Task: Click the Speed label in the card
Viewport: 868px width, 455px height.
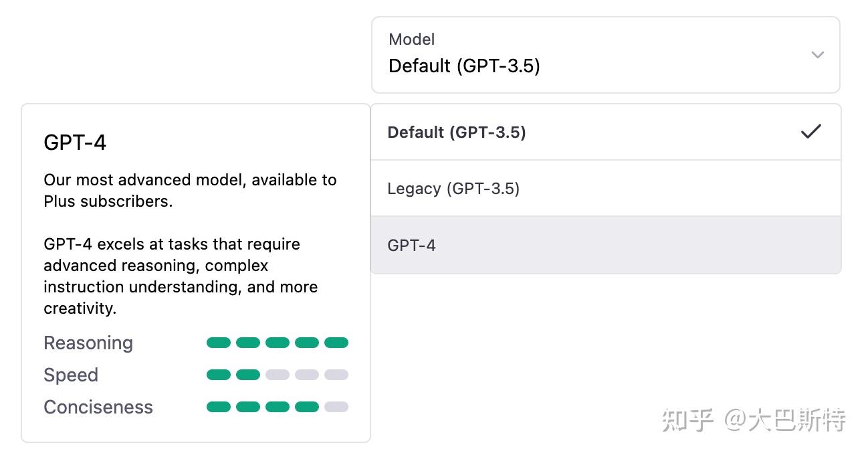Action: 71,375
